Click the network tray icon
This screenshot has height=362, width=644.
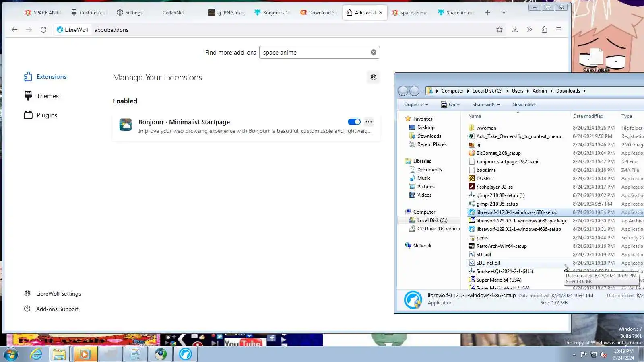click(x=594, y=354)
